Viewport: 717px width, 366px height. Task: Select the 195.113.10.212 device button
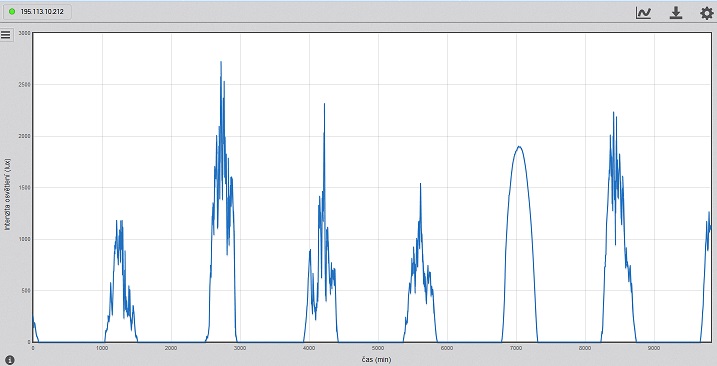37,11
